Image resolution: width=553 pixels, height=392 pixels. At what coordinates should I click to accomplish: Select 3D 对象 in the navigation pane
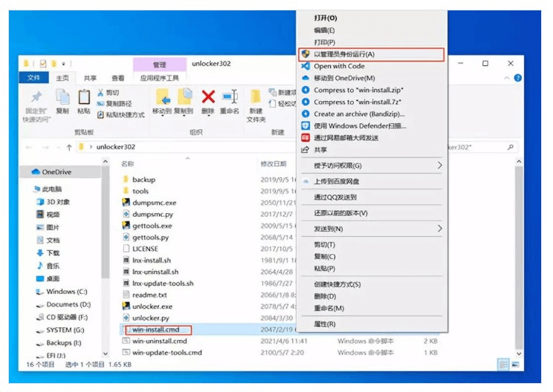click(x=54, y=202)
